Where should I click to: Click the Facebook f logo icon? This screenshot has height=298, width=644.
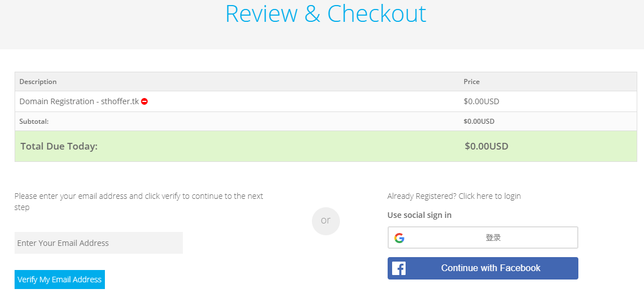coord(399,268)
